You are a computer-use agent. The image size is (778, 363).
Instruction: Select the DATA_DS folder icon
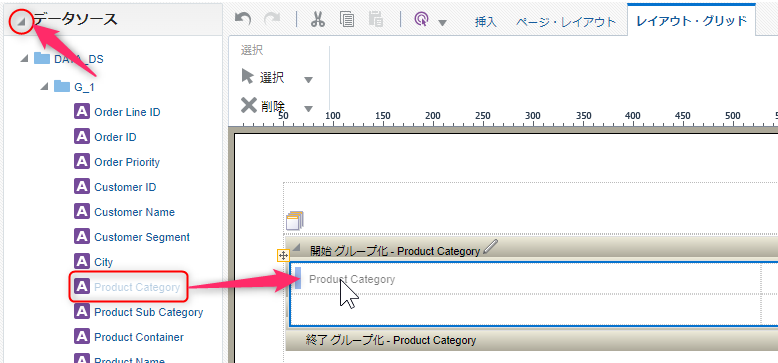click(x=42, y=59)
